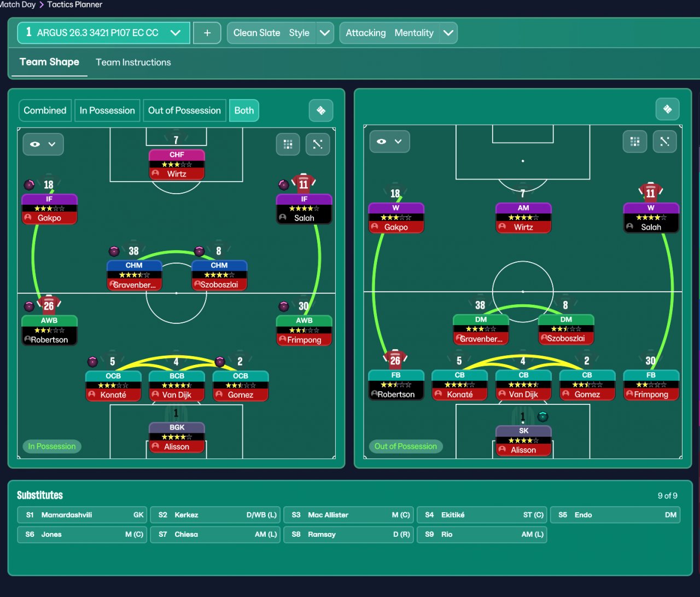Select substitute S3 Mac Allister
This screenshot has height=597, width=700.
pos(349,515)
